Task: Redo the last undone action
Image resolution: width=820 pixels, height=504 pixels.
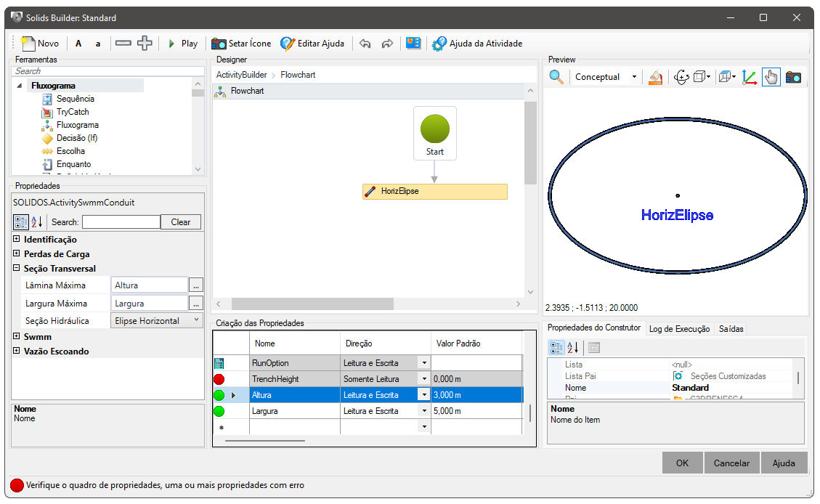Action: (387, 44)
